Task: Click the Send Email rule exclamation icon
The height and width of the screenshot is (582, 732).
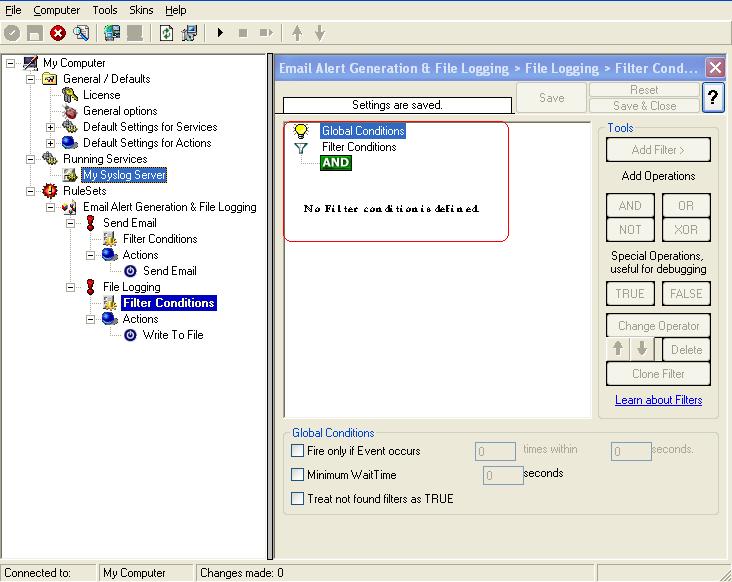Action: tap(91, 223)
